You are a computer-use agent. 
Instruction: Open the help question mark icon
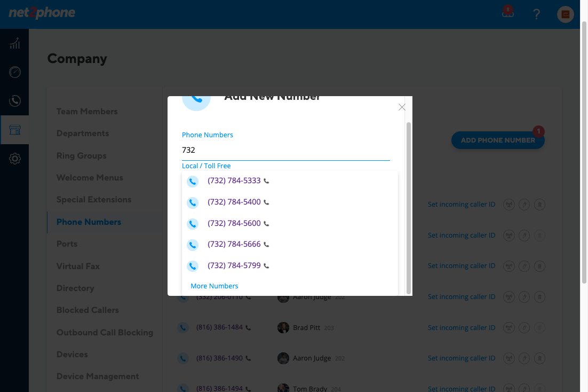click(537, 14)
